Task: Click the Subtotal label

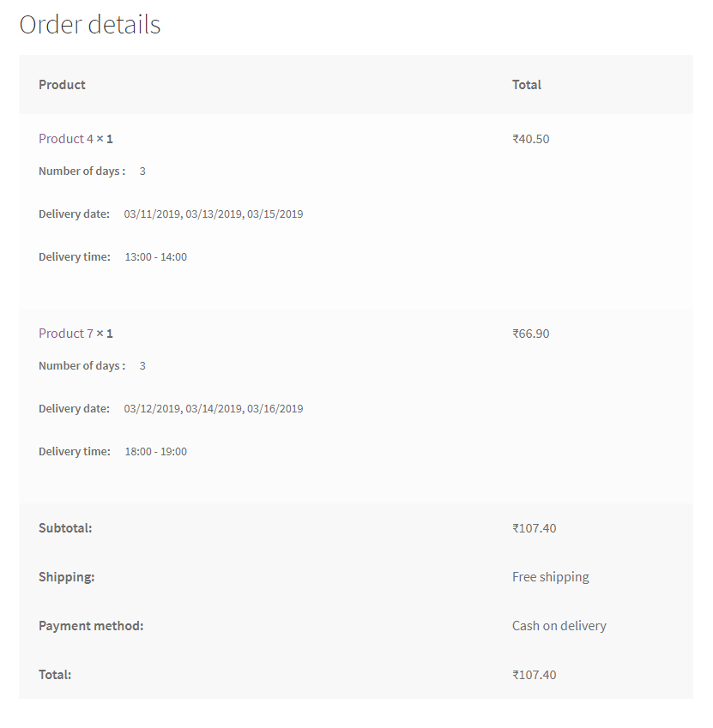Action: (65, 528)
